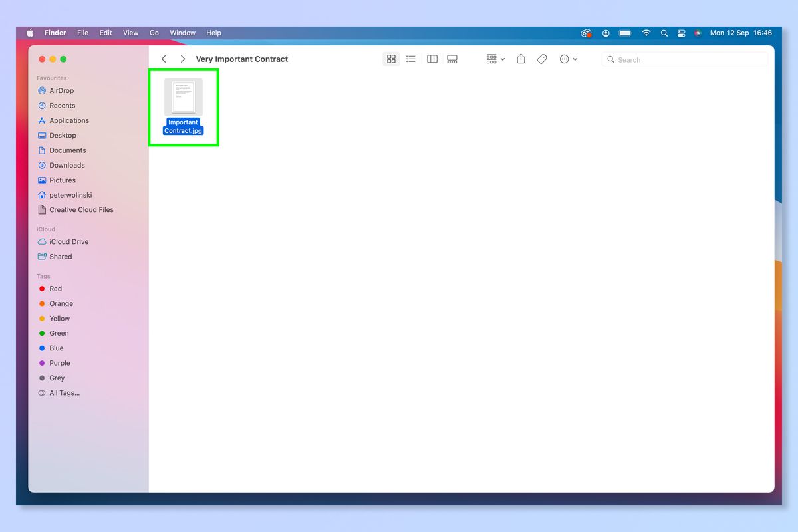The width and height of the screenshot is (798, 532).
Task: Open the Recents sidebar shortcut
Action: pos(62,105)
